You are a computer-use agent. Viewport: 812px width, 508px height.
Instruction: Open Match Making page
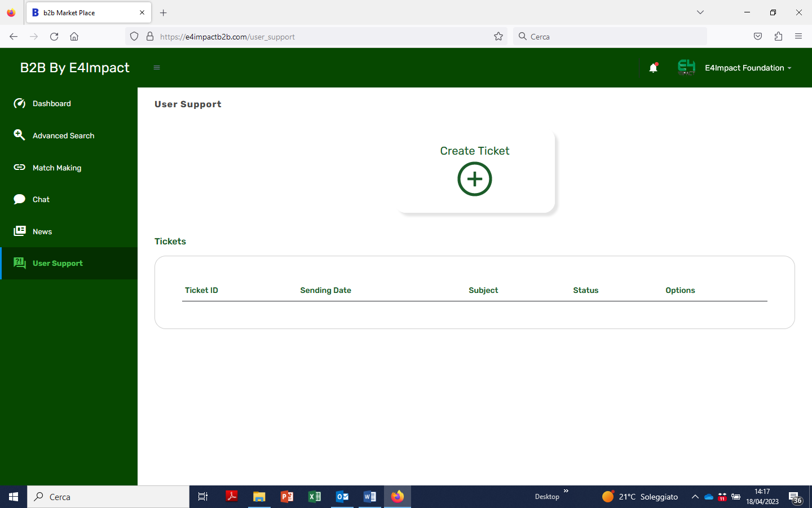pyautogui.click(x=69, y=168)
